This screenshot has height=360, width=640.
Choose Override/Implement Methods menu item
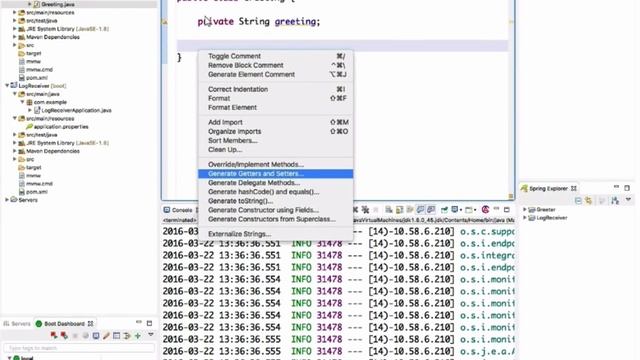(x=276, y=164)
